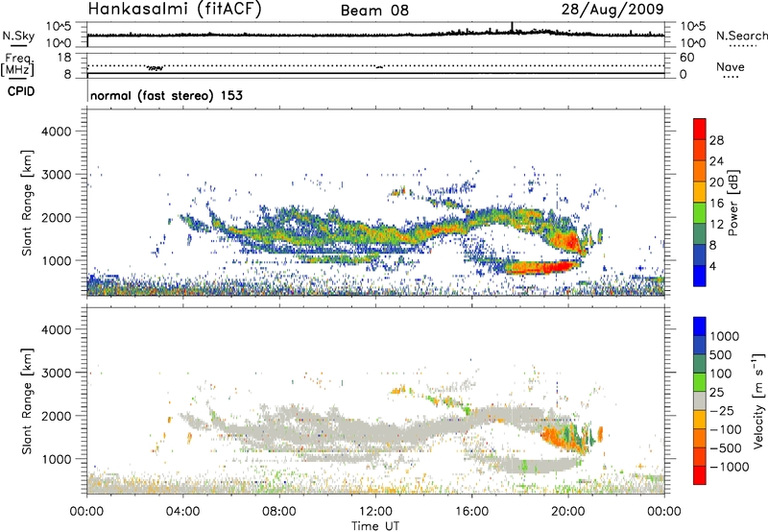This screenshot has height=532, width=768.
Task: Click the 'Power [dB]' colorbar title
Action: 732,203
